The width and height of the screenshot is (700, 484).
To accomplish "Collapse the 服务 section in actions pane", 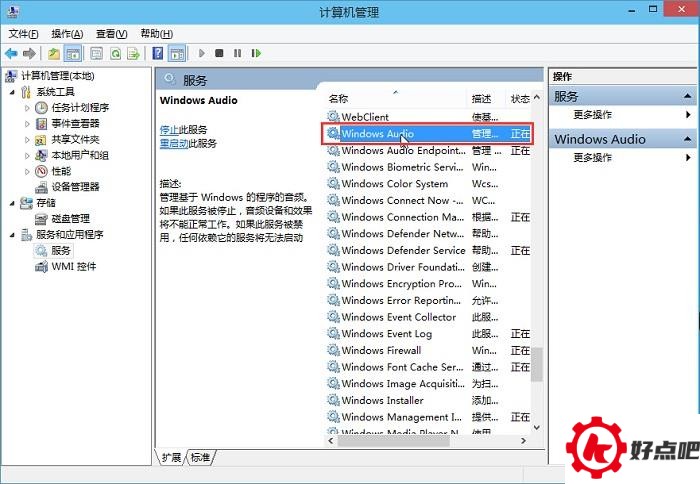I will pyautogui.click(x=688, y=96).
